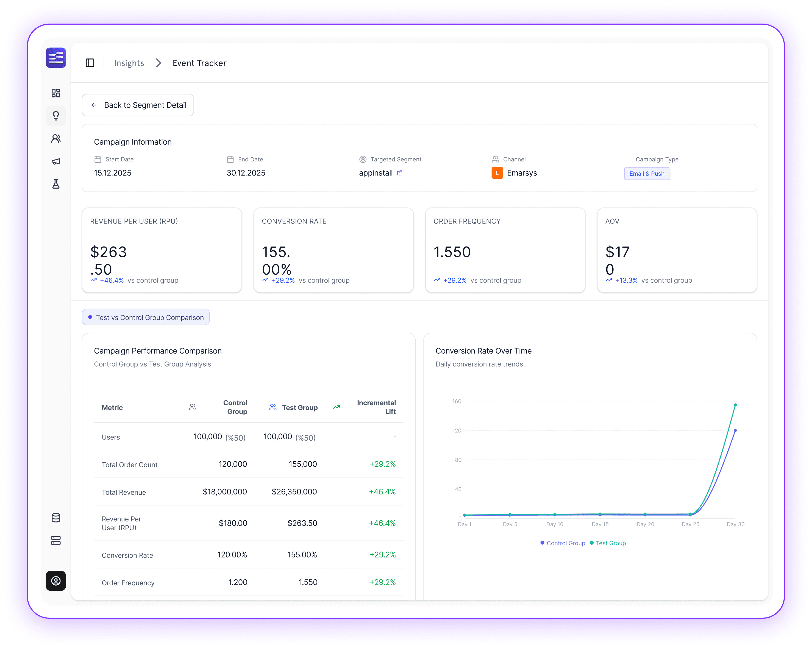Click Test Group Day 30 data point
The width and height of the screenshot is (812, 649).
pyautogui.click(x=735, y=405)
